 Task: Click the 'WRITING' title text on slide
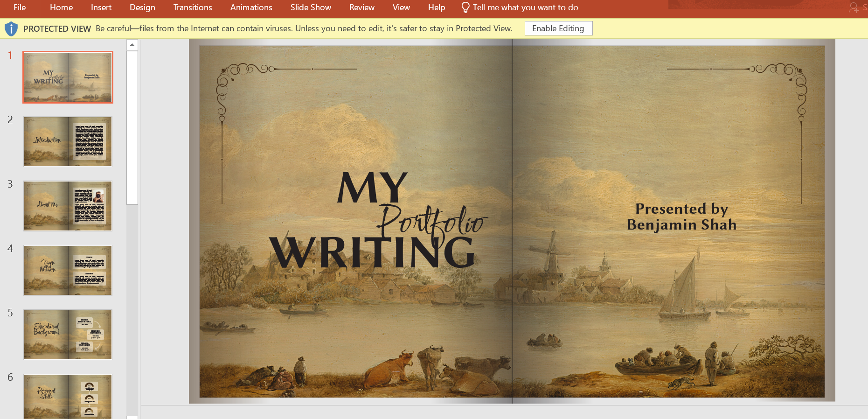372,252
